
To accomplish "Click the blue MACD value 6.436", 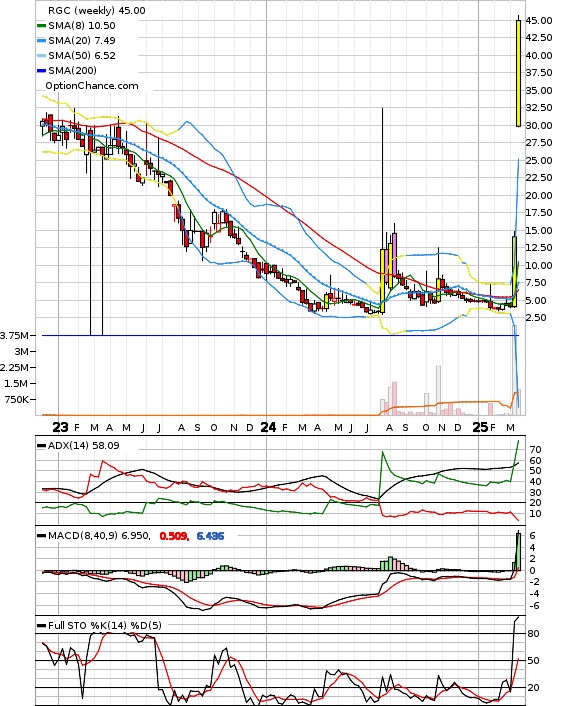I will [x=210, y=536].
